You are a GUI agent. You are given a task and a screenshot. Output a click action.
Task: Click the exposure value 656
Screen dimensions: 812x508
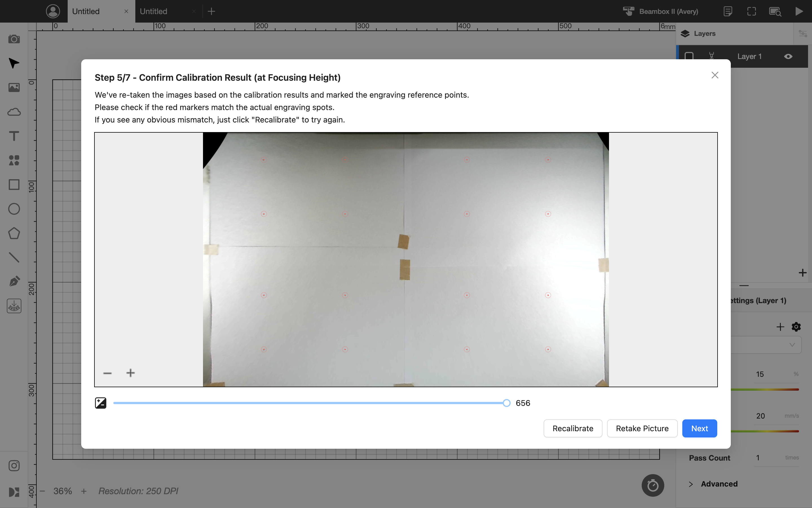(523, 403)
